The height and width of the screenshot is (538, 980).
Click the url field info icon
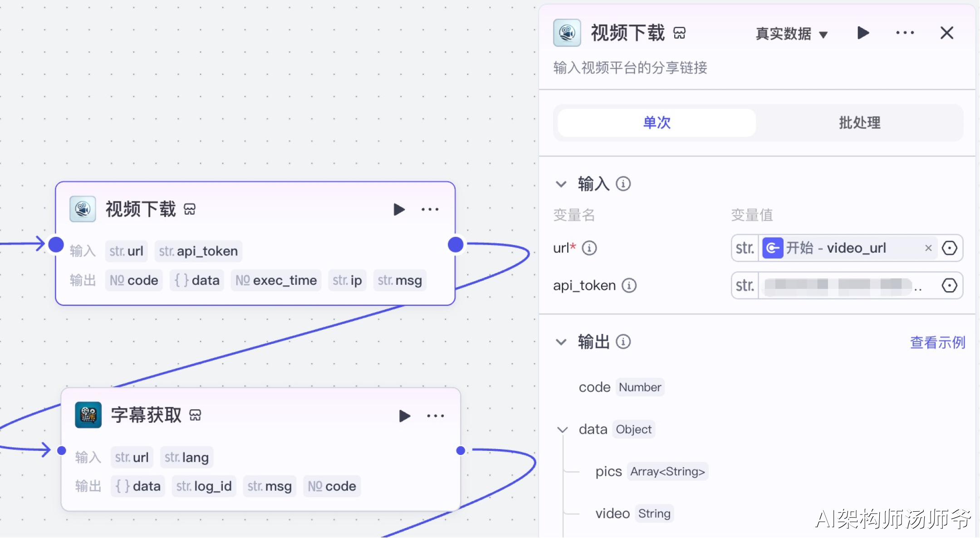[589, 248]
